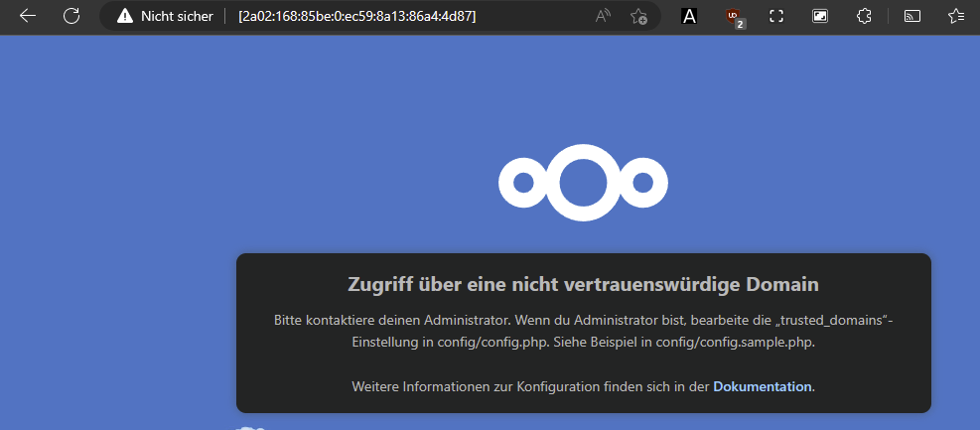Open the Dokumentation link
Viewport: 980px width, 430px height.
(x=763, y=386)
